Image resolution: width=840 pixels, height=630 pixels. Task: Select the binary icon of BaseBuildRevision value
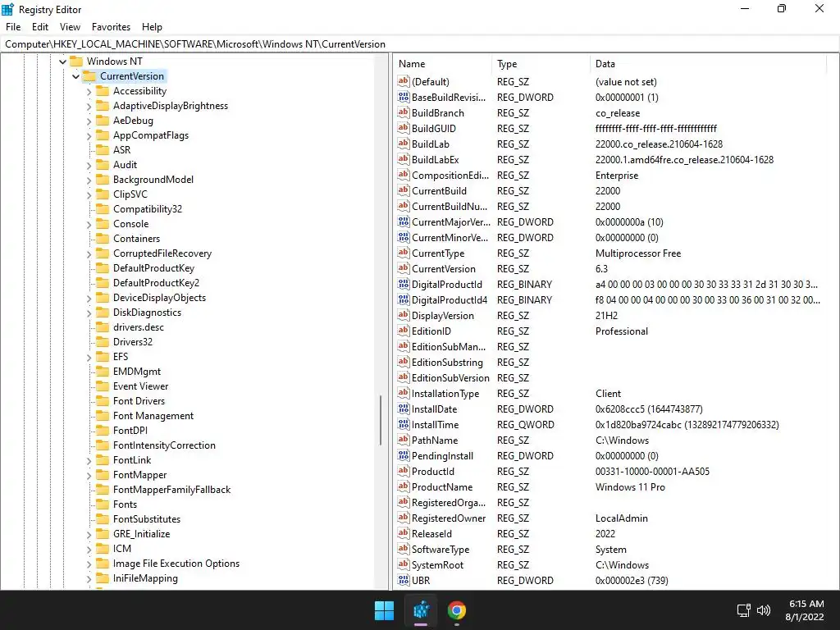coord(404,98)
